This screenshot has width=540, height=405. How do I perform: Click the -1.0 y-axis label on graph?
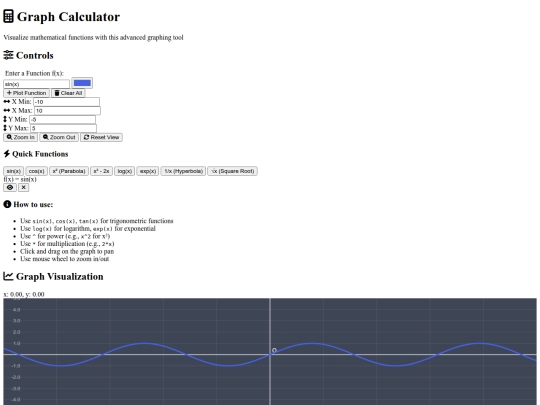pos(15,366)
